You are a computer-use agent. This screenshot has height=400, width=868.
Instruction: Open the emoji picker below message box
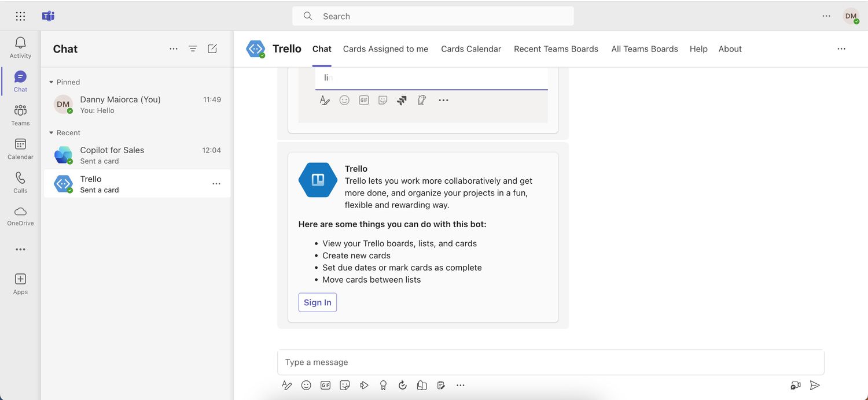(x=306, y=386)
